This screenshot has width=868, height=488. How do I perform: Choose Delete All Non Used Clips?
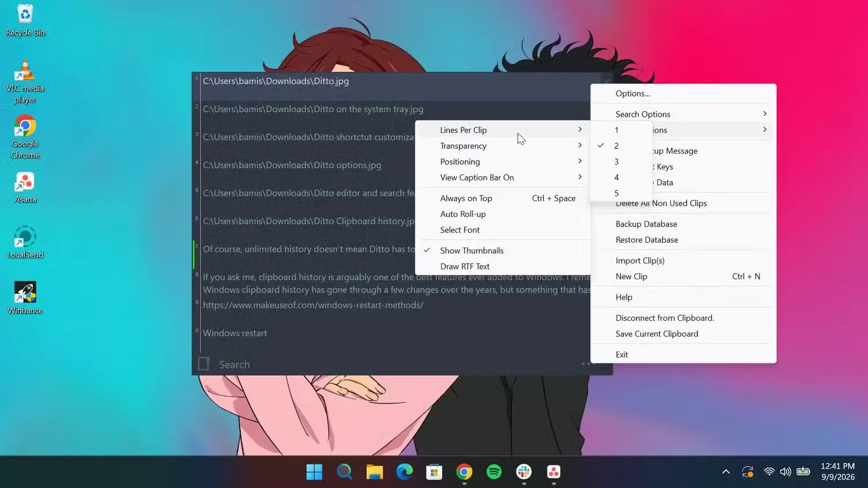683,204
